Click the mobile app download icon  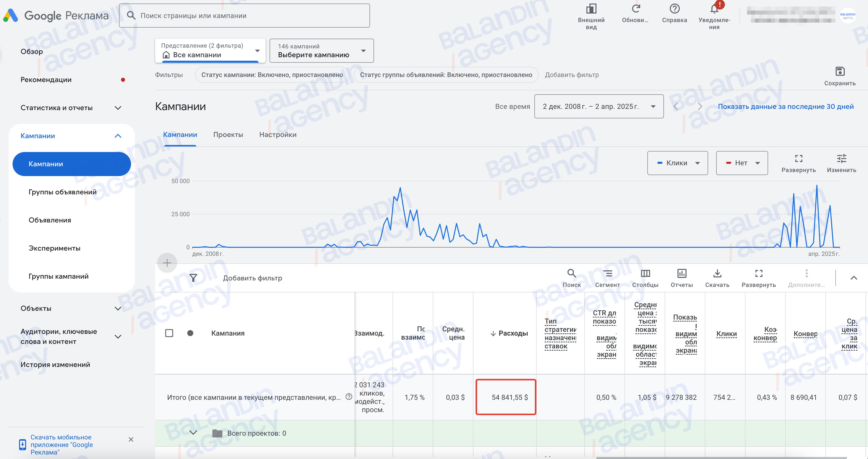coord(22,444)
